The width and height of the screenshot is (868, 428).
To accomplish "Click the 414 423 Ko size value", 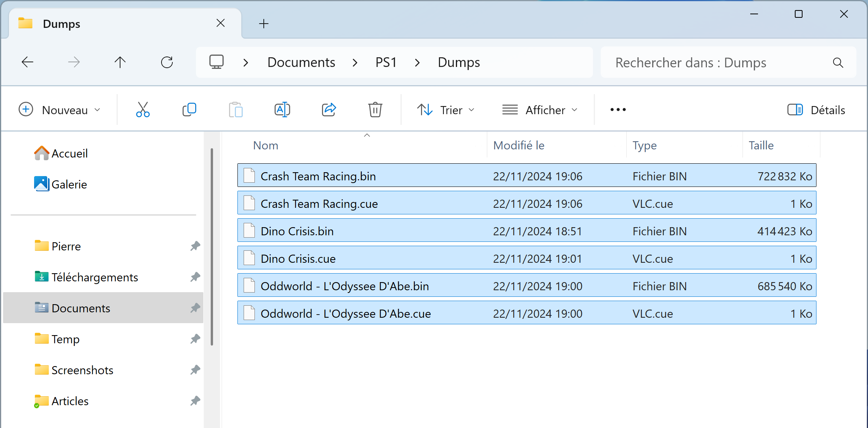I will click(x=785, y=231).
